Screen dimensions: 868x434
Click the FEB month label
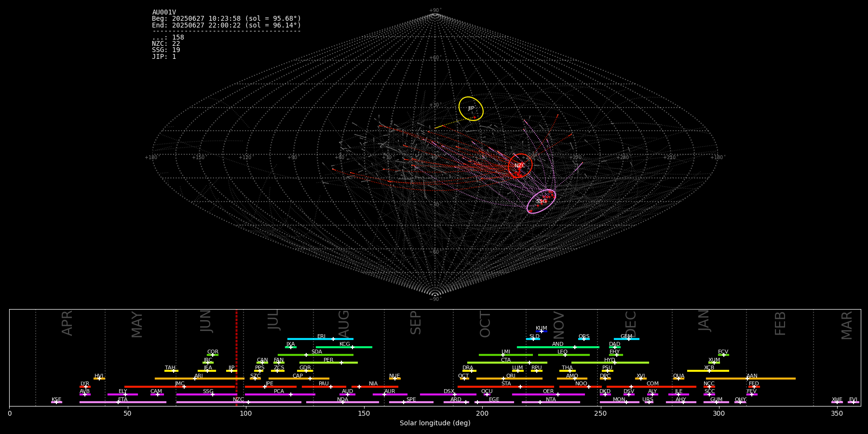(x=780, y=323)
